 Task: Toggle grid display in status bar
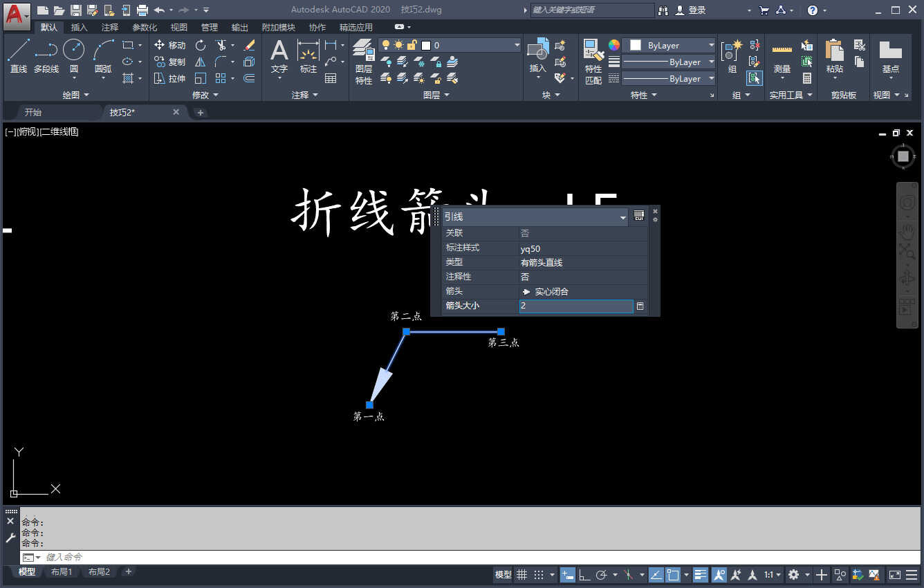click(521, 575)
